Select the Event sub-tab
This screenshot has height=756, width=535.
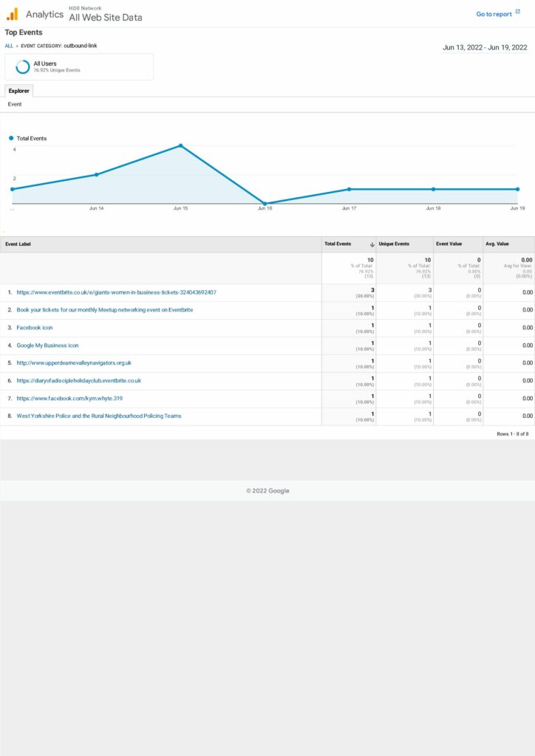click(15, 105)
